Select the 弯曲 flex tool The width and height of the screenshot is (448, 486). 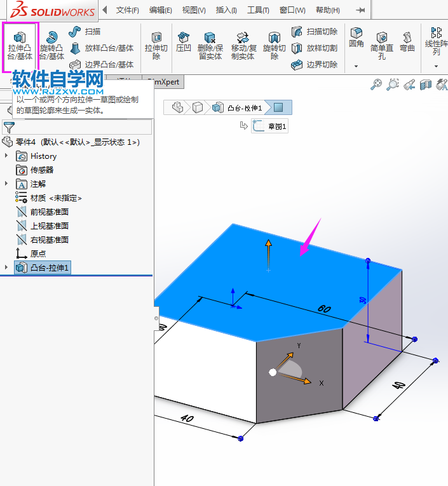pos(407,42)
